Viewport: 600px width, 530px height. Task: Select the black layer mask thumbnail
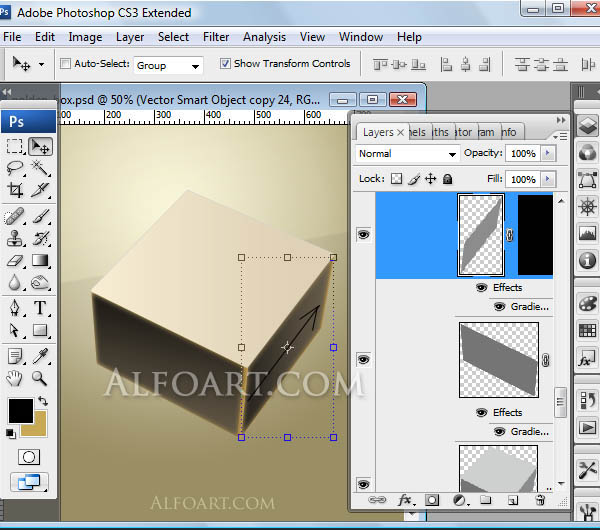coord(535,235)
